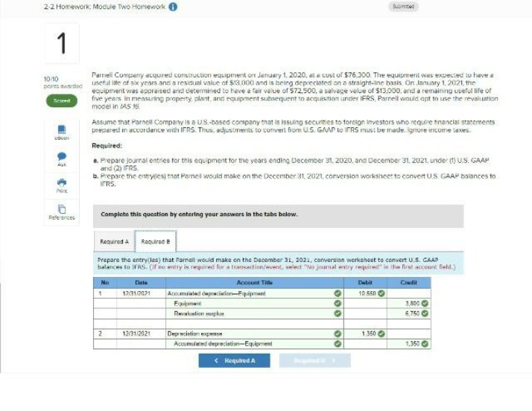This screenshot has width=532, height=411.
Task: Click the 'Required:' heading text
Action: (x=107, y=146)
